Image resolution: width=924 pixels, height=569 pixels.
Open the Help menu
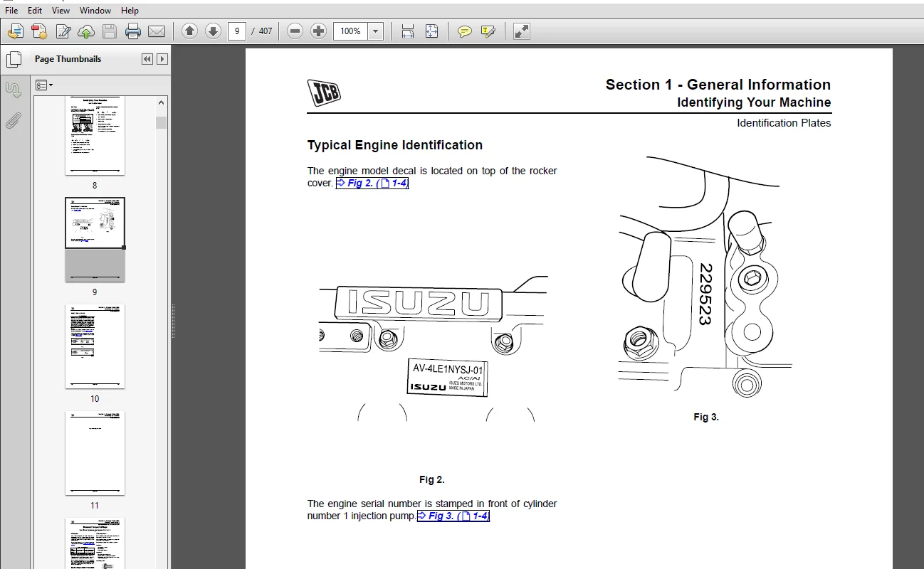tap(130, 11)
